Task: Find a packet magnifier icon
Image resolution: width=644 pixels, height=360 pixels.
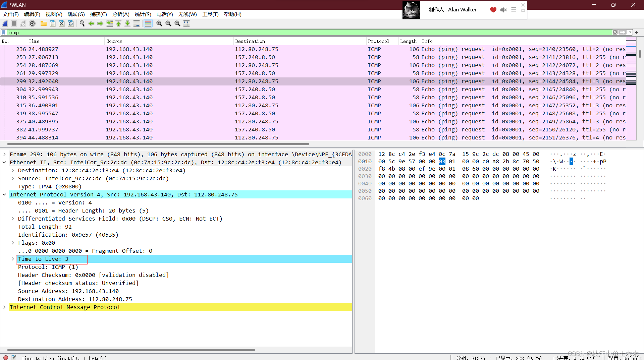Action: 82,23
